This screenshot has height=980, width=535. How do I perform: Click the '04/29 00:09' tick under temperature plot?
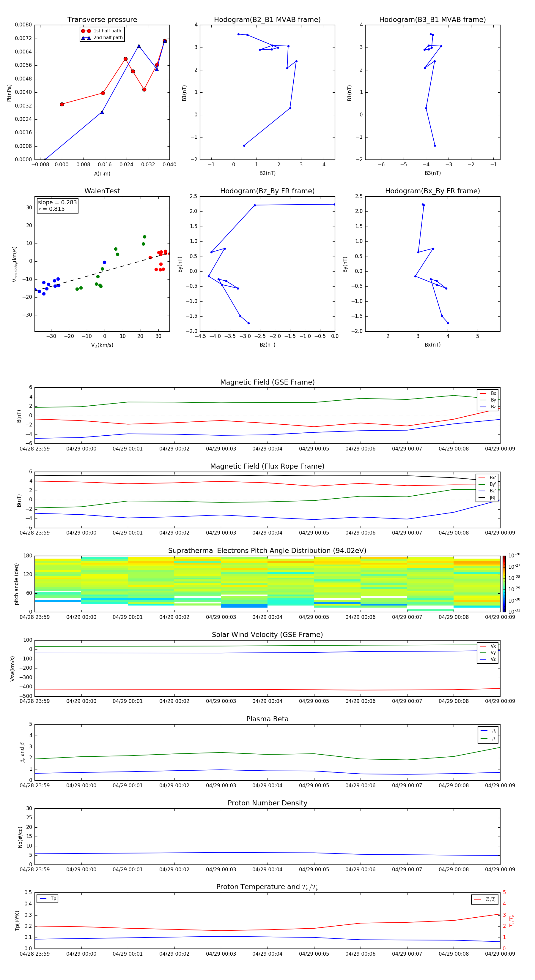(x=500, y=954)
